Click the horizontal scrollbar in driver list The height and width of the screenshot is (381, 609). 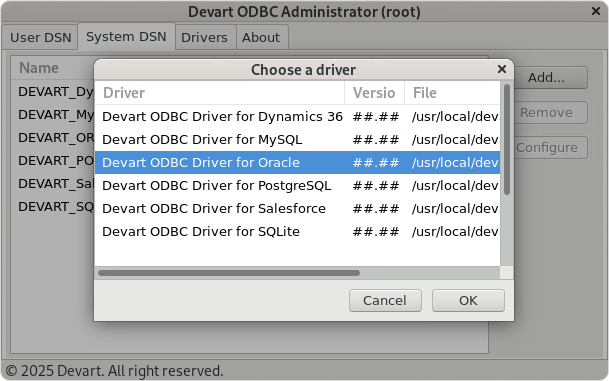coord(229,273)
